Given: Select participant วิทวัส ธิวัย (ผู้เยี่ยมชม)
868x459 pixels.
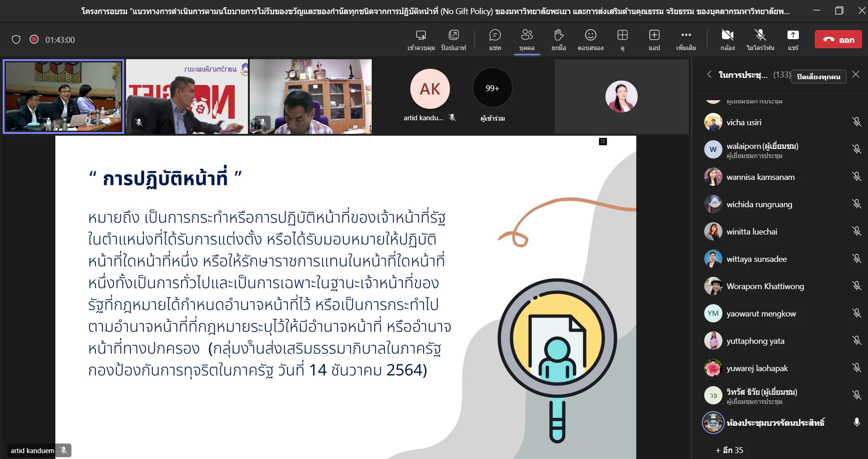Looking at the screenshot, I should point(780,395).
